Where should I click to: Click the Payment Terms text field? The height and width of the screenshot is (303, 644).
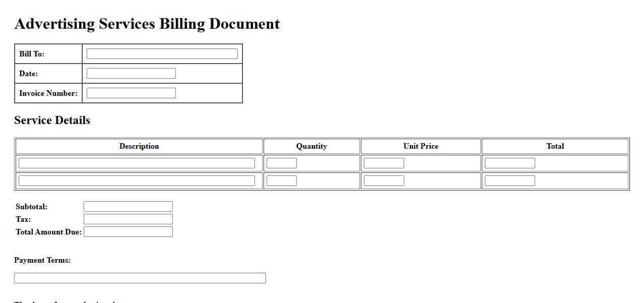point(140,278)
